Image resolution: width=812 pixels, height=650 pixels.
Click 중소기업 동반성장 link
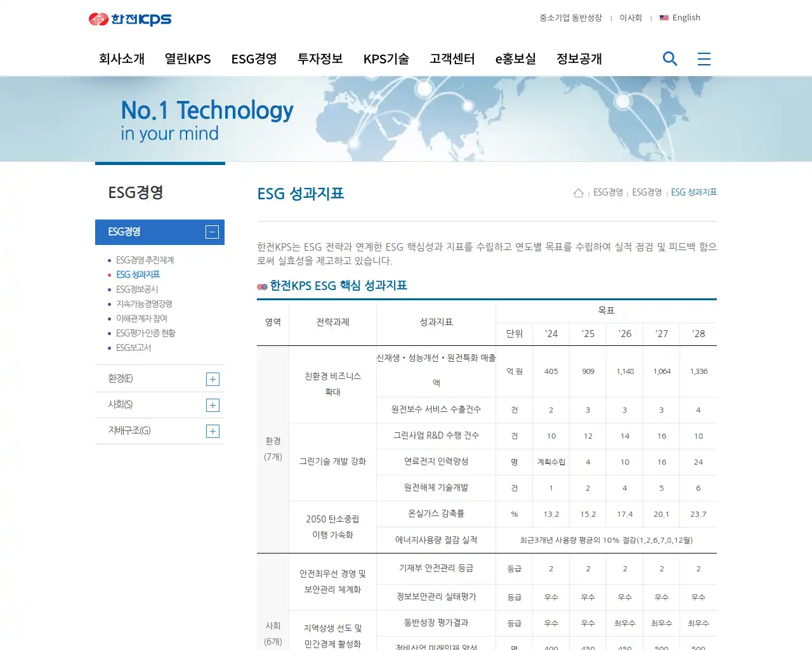(x=572, y=18)
